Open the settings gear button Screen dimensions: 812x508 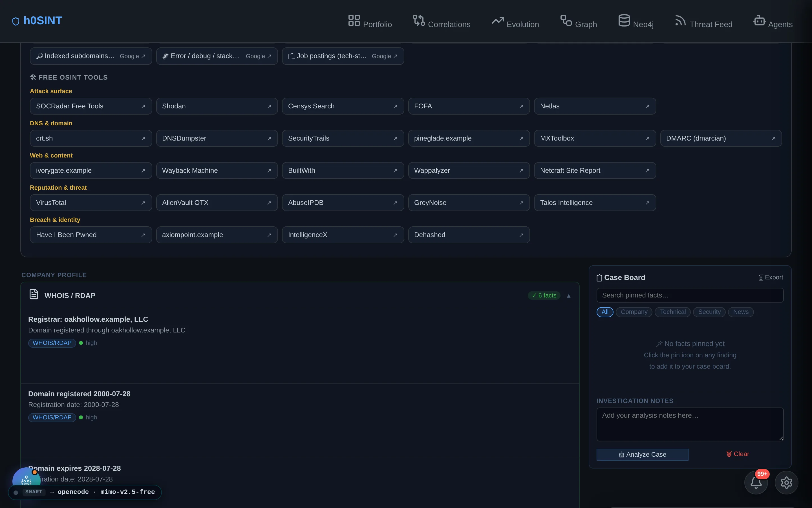pyautogui.click(x=786, y=483)
